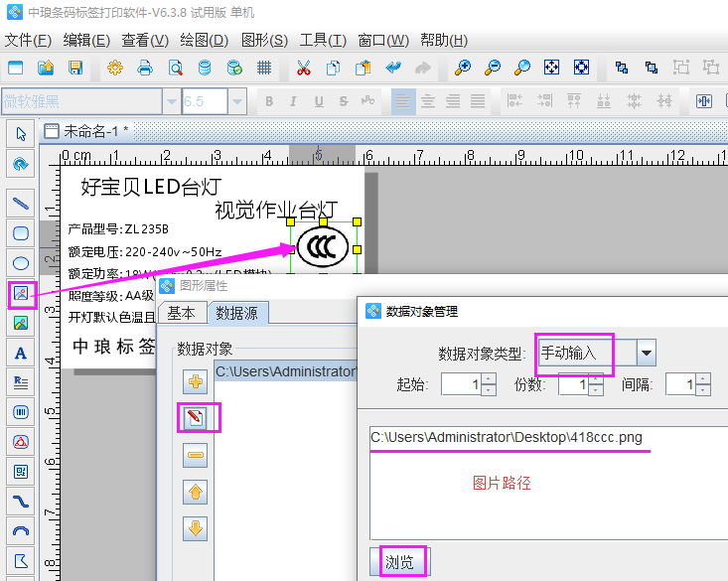Move data object up with up arrow
Image resolution: width=728 pixels, height=581 pixels.
[196, 492]
